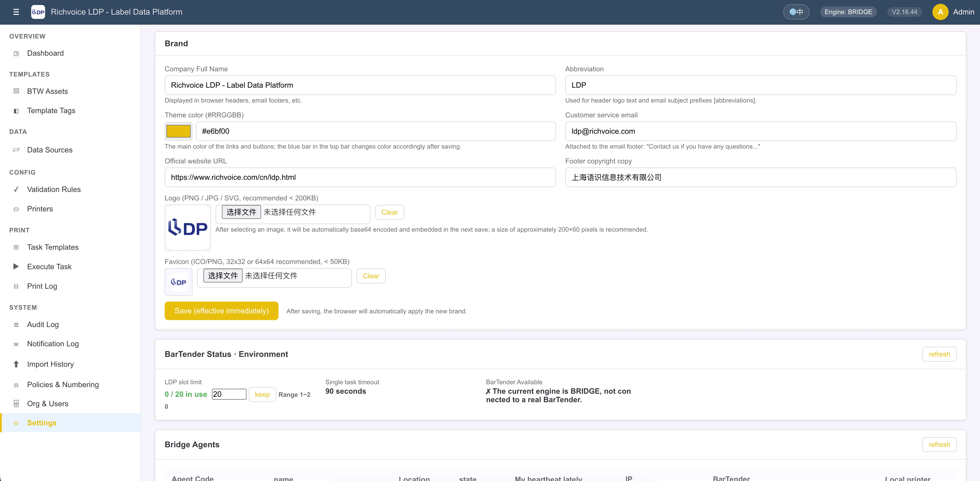This screenshot has height=481, width=980.
Task: Save brand settings effective immediately
Action: (222, 311)
